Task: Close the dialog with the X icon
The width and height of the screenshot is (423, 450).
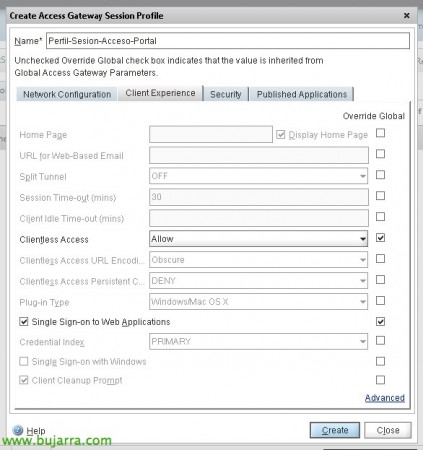Action: click(406, 16)
